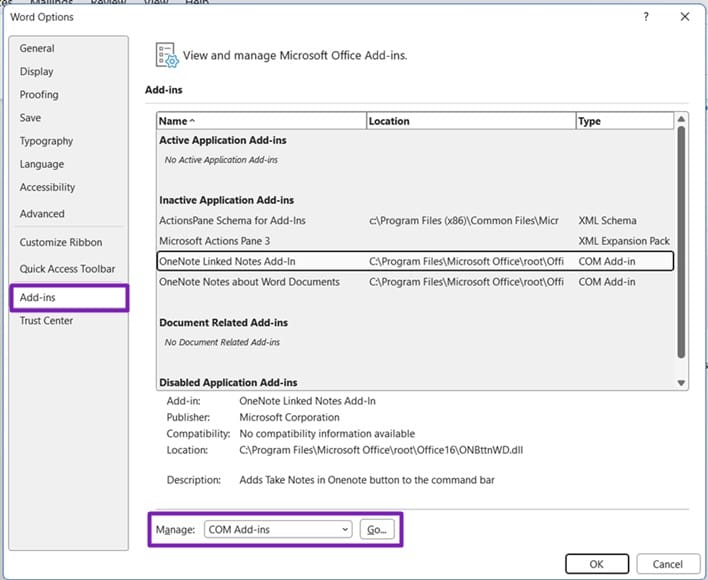Click the Disabled Application Add-ins heading
The width and height of the screenshot is (708, 580).
(x=228, y=382)
